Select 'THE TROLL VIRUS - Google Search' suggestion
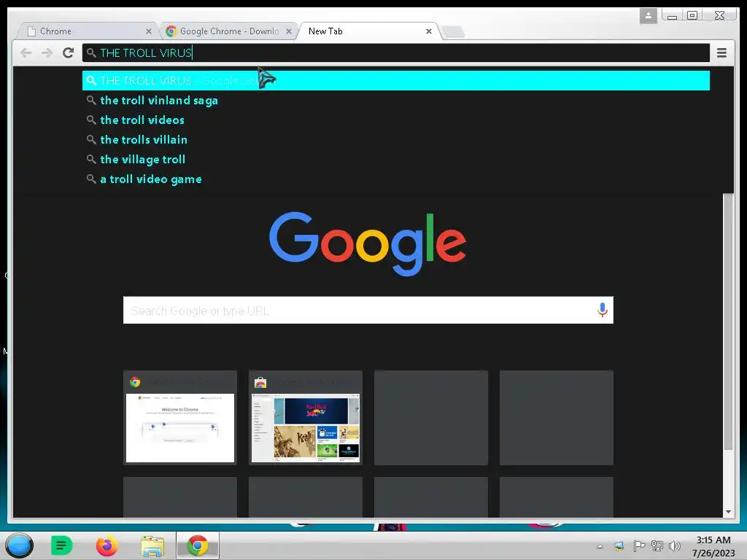The image size is (747, 560). (396, 80)
